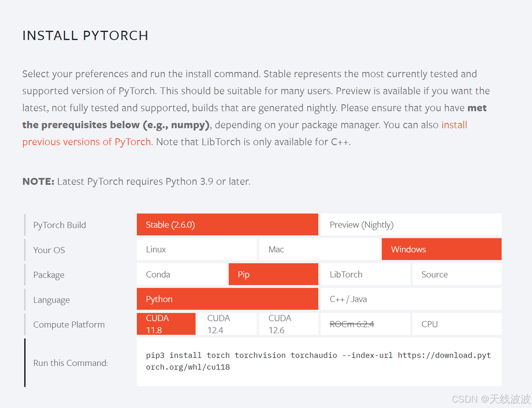Open the install previous versions link
532x408 pixels.
(x=86, y=142)
